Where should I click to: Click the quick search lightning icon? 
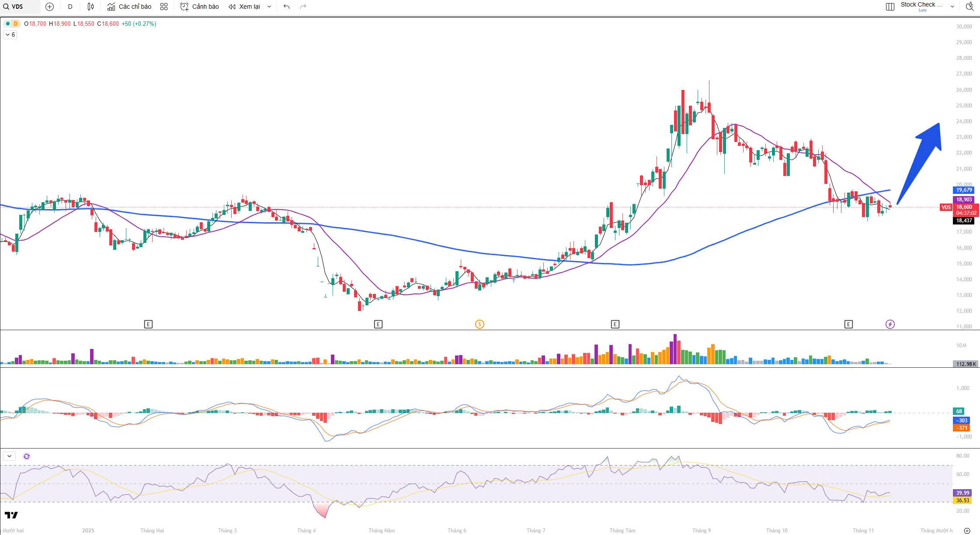tap(970, 6)
